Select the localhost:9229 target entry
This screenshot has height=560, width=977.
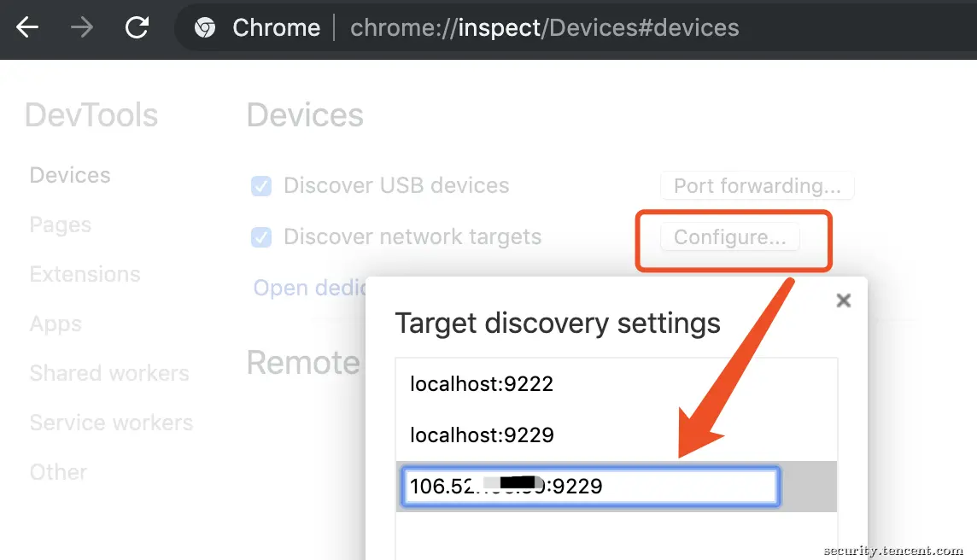pos(617,435)
